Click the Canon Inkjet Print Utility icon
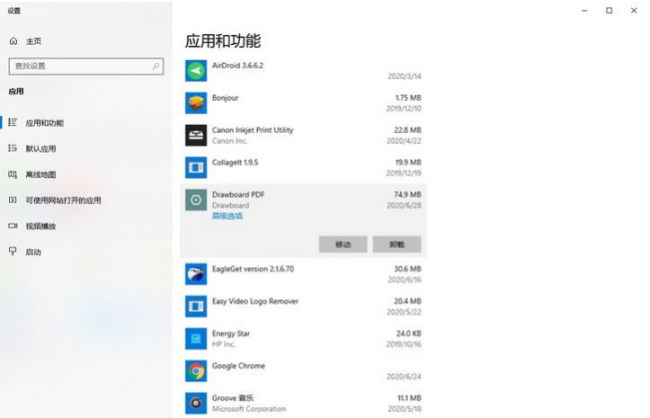The height and width of the screenshot is (418, 650). click(196, 135)
